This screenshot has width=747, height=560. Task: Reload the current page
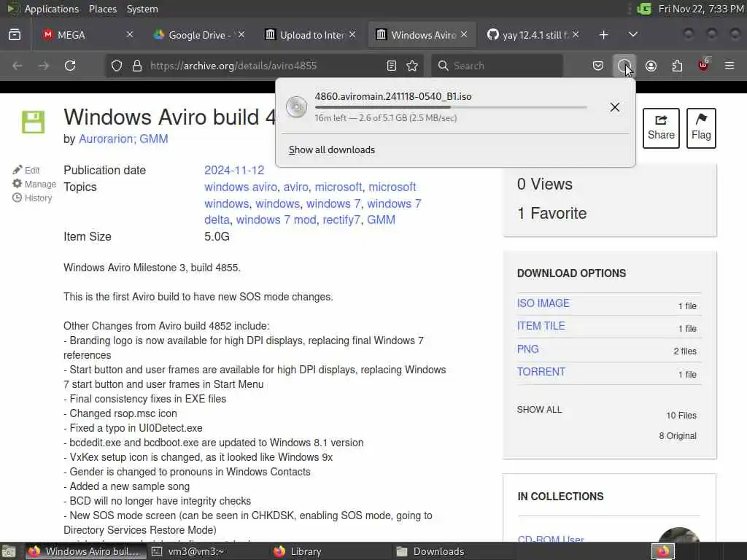(x=70, y=66)
